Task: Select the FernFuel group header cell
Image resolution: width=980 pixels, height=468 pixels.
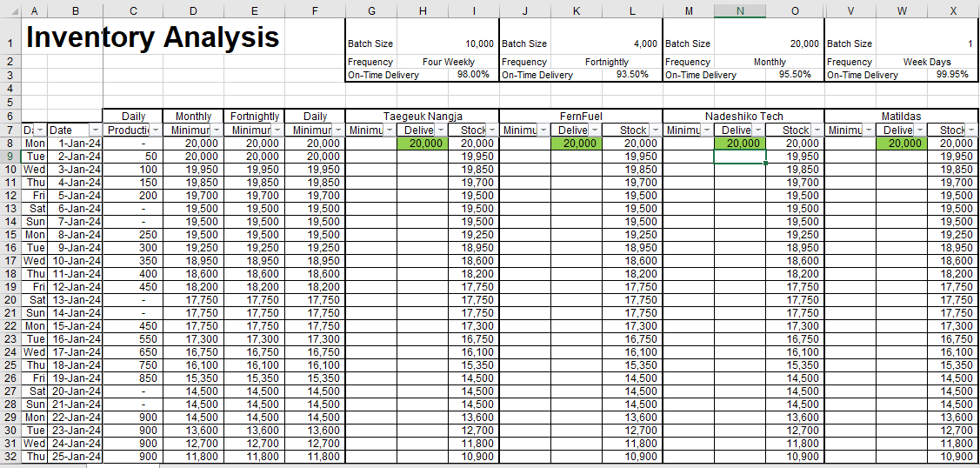Action: pos(581,116)
